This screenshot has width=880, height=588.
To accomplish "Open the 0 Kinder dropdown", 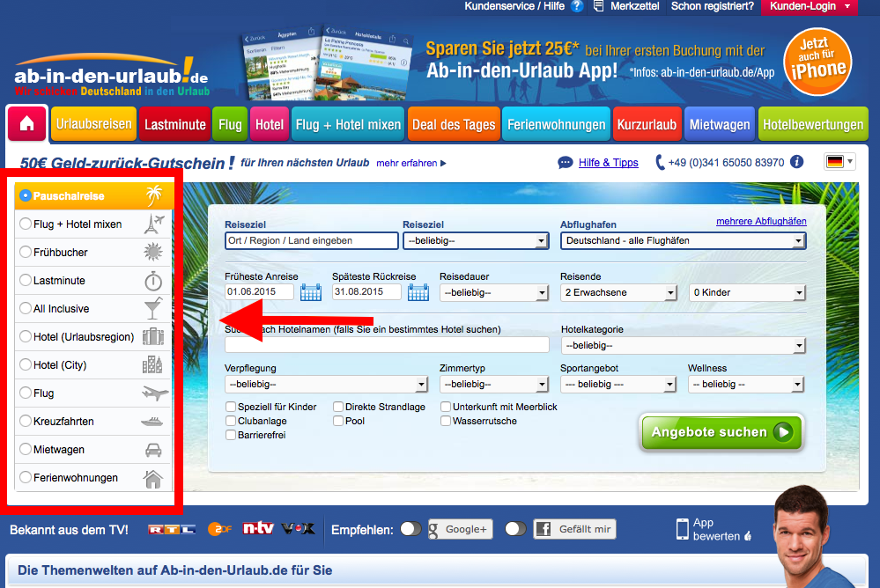I will (x=747, y=292).
